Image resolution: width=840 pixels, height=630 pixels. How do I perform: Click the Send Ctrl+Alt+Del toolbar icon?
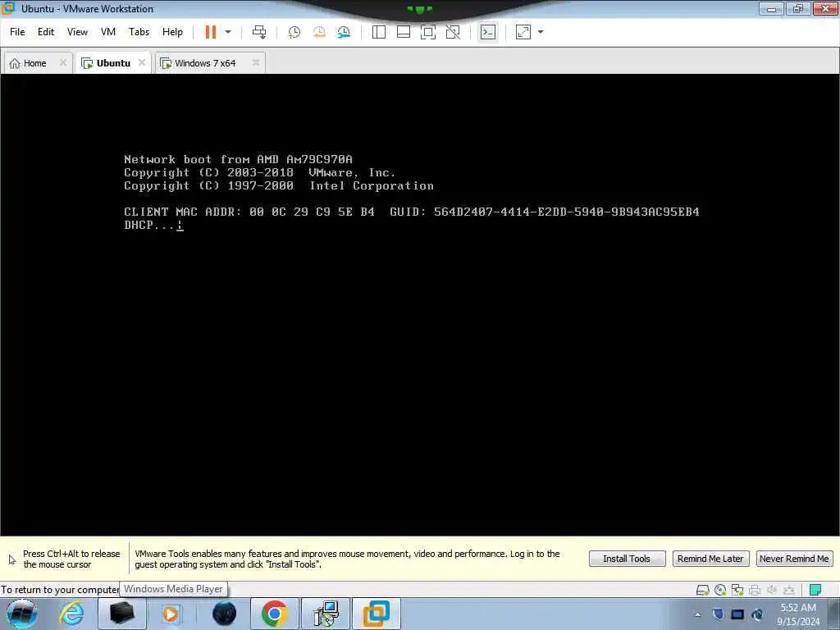point(259,32)
